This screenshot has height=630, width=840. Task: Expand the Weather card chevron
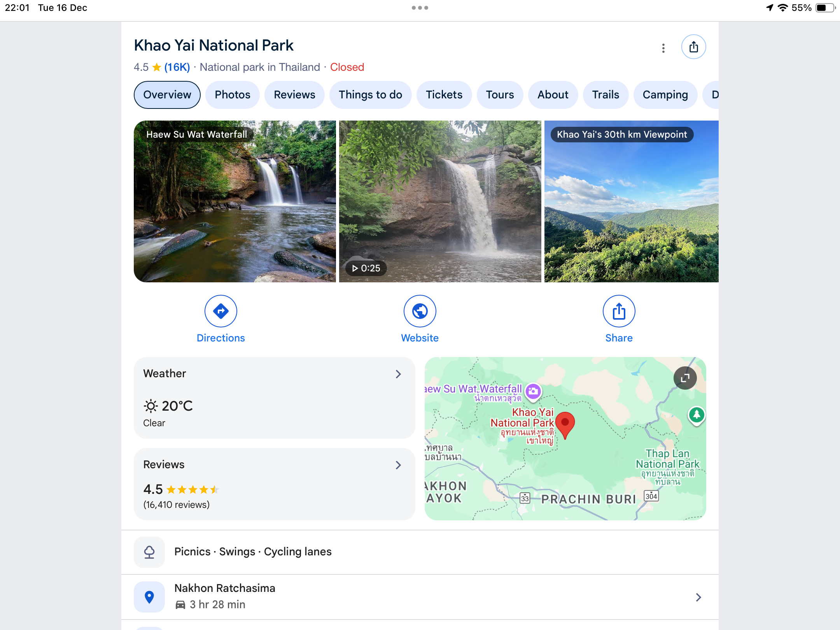pyautogui.click(x=398, y=374)
